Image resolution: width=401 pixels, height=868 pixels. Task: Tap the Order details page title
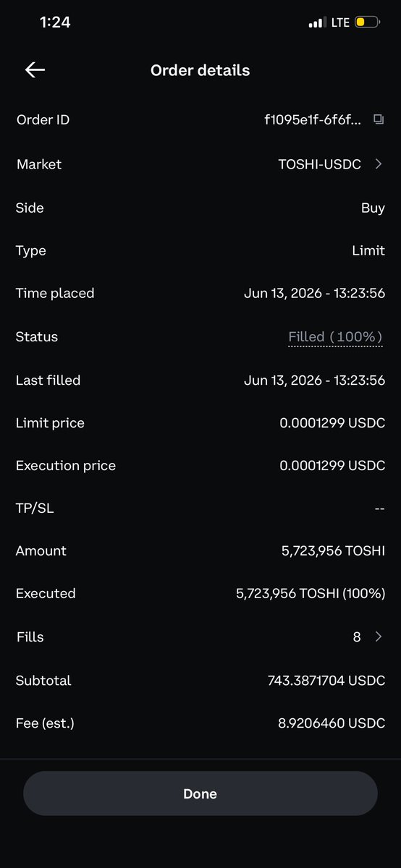click(200, 70)
